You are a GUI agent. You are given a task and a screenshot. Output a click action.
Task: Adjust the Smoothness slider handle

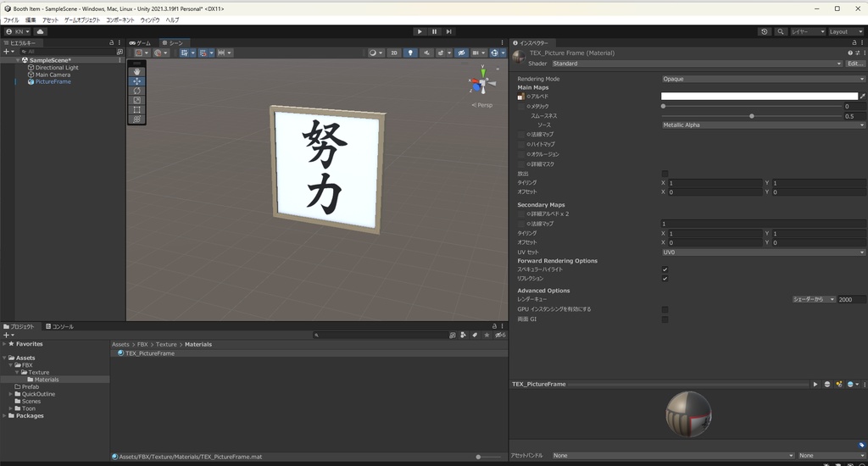(x=752, y=116)
